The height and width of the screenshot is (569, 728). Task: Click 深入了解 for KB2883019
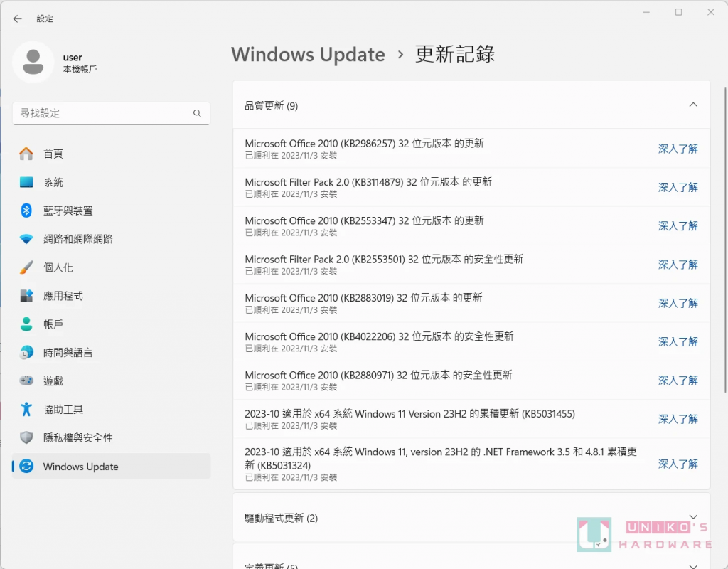[x=678, y=303]
